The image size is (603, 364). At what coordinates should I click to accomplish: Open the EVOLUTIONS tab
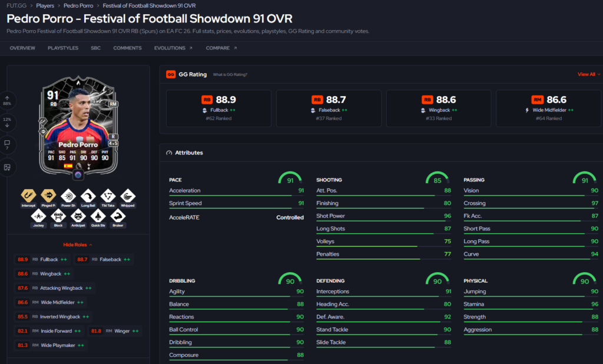(173, 48)
